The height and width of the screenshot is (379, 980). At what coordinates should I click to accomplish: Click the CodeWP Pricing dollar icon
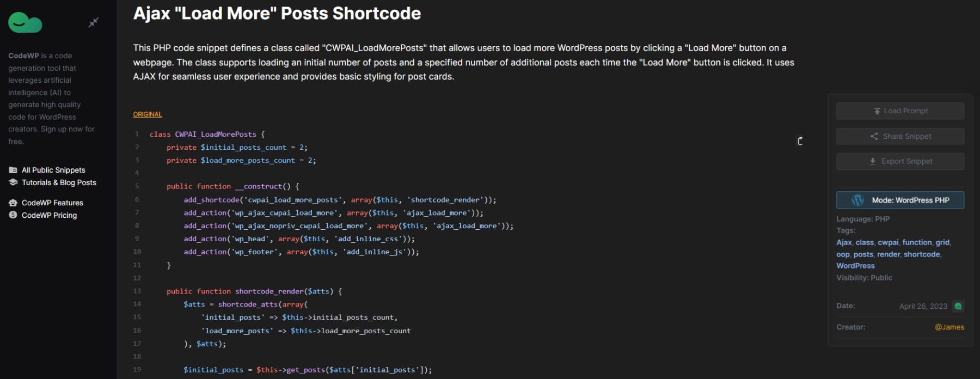pyautogui.click(x=13, y=215)
